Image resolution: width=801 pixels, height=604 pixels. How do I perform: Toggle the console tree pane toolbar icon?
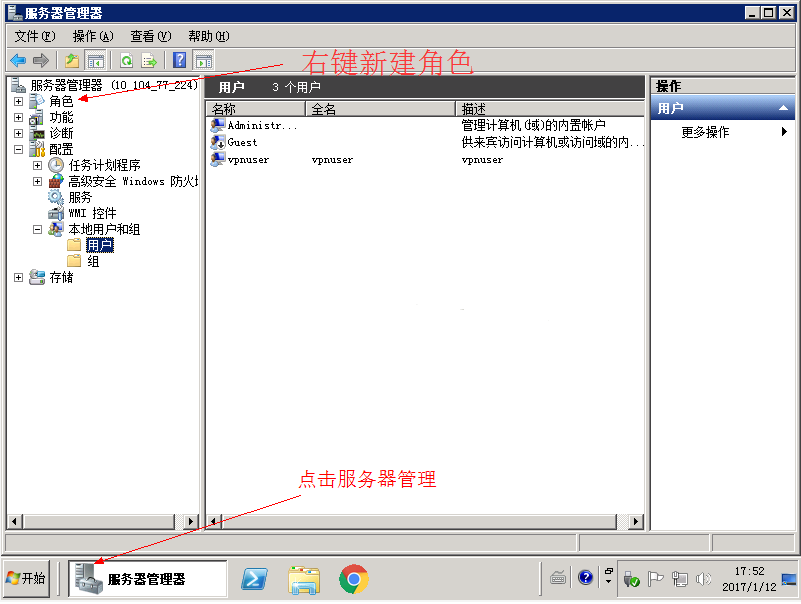coord(95,60)
